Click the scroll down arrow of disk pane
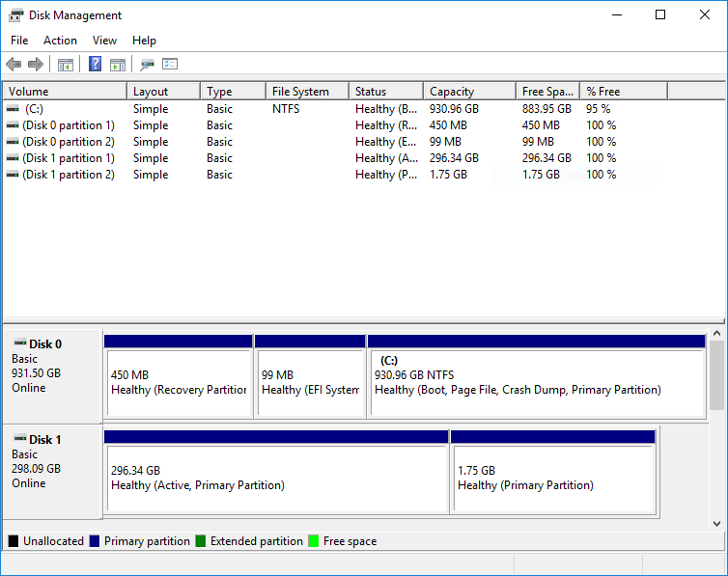This screenshot has width=728, height=576. coord(716,524)
